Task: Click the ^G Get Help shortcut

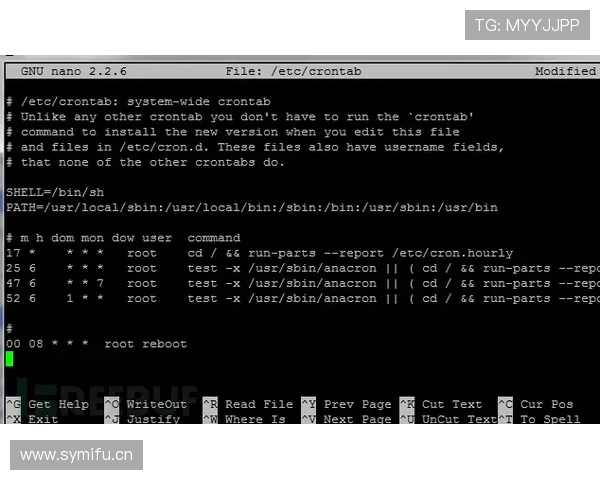Action: (x=47, y=404)
